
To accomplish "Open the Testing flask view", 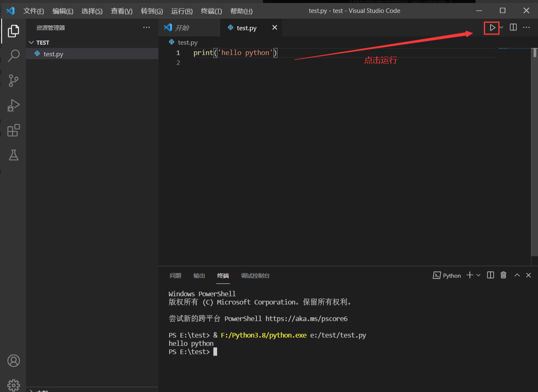I will 14,155.
